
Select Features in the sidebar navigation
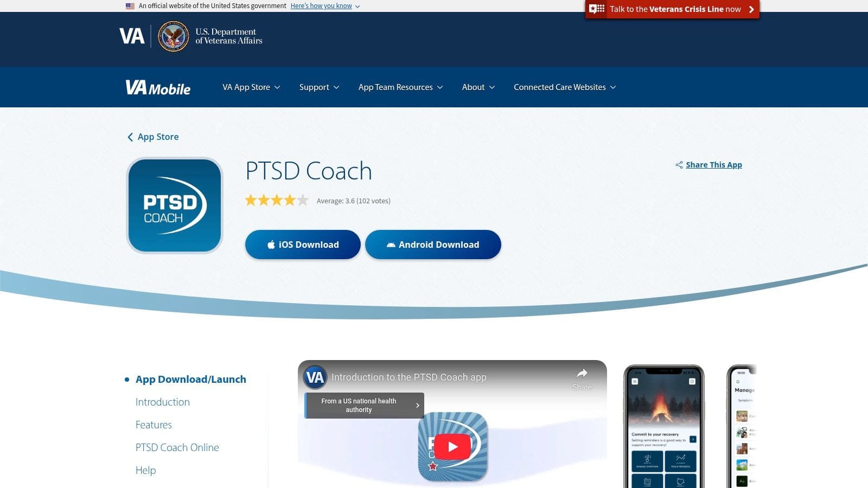coord(154,425)
